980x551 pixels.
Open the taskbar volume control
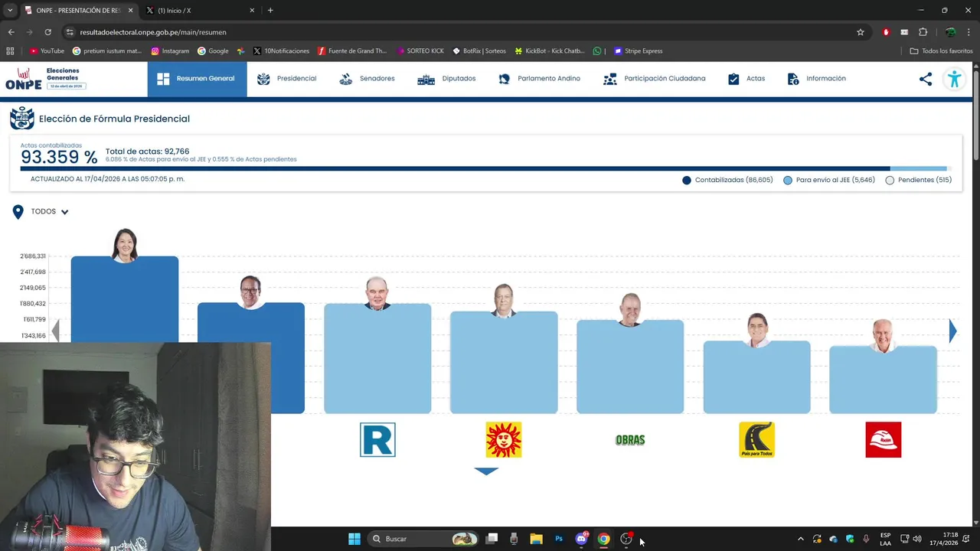click(x=917, y=539)
